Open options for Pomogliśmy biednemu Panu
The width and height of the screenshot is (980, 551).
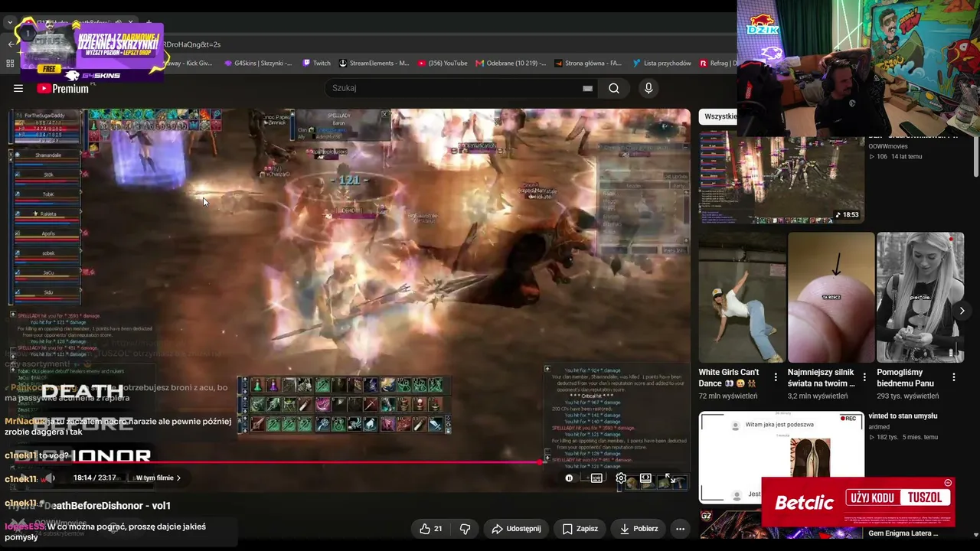click(953, 377)
